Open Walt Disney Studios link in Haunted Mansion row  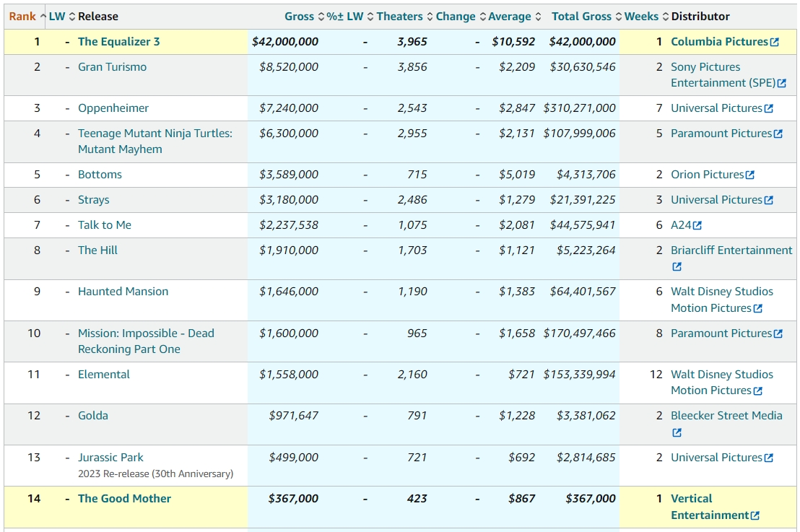click(722, 300)
